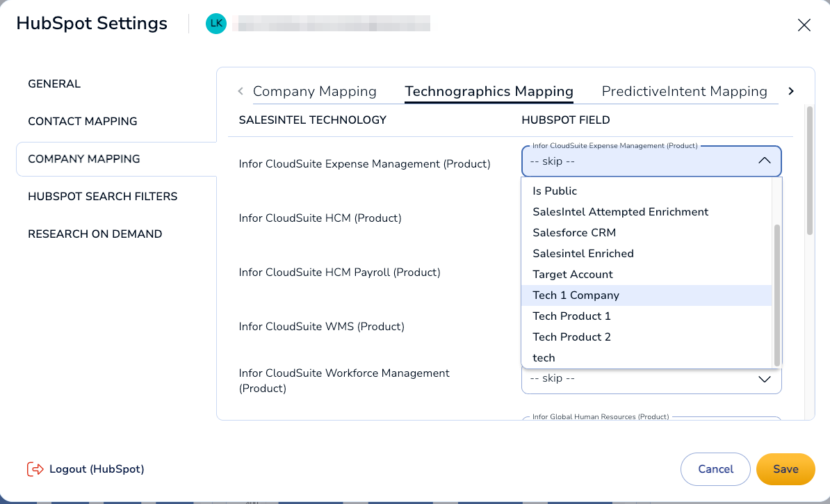
Task: Click the Infor CloudSuite HCM (Product) label
Action: point(320,218)
